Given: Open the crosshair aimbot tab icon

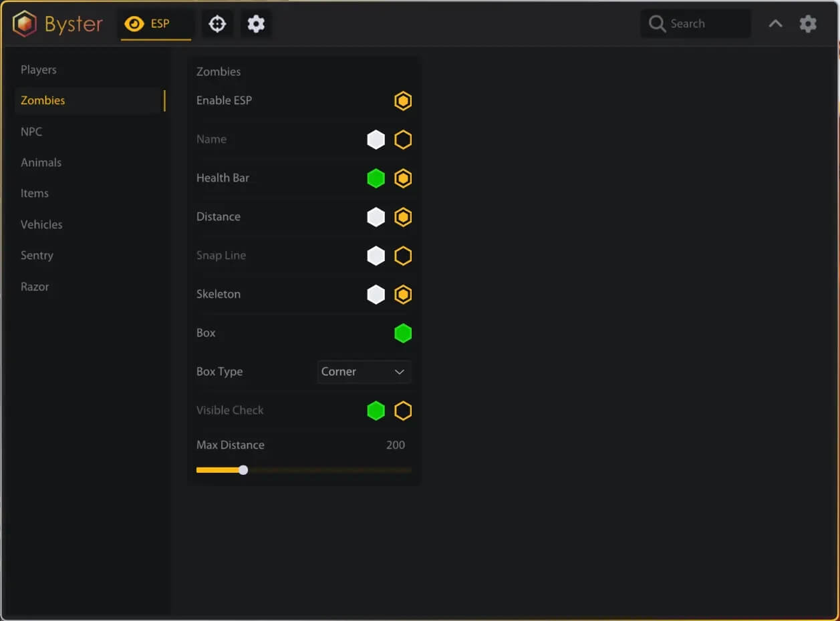Looking at the screenshot, I should [217, 24].
